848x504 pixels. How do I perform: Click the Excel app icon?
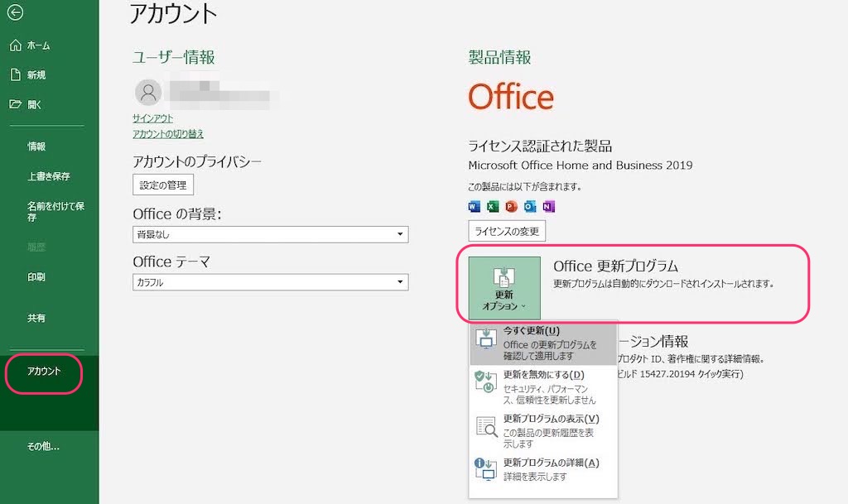point(492,206)
